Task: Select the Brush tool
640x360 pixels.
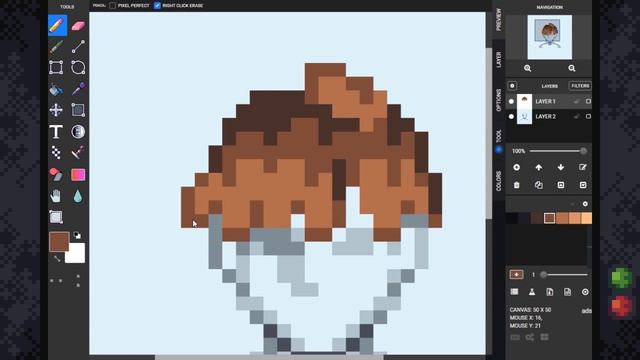Action: (x=56, y=47)
